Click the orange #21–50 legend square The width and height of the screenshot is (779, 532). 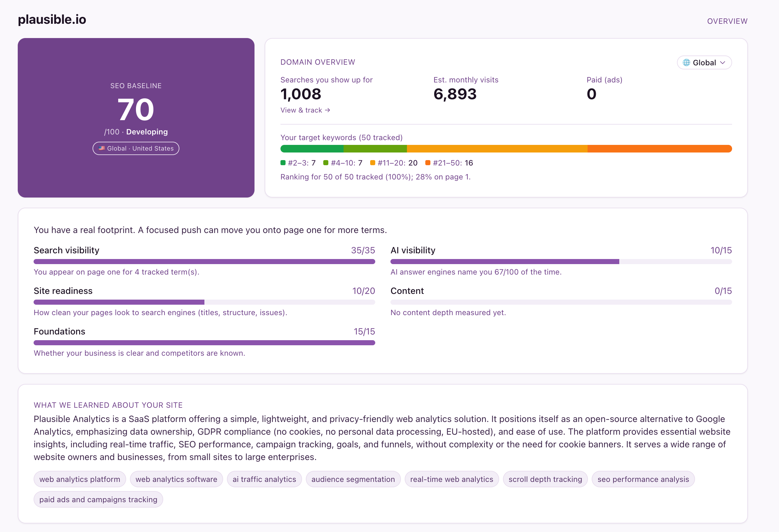click(428, 163)
